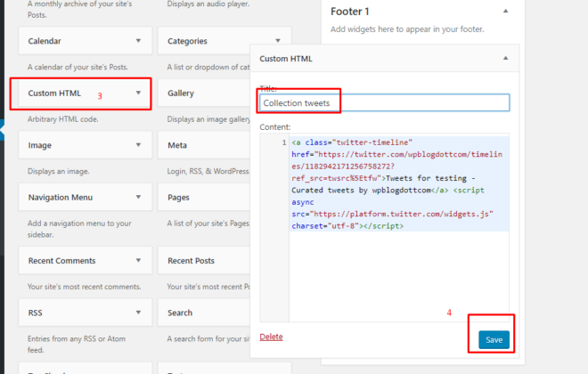Select line number 1 in code gutter

[284, 142]
